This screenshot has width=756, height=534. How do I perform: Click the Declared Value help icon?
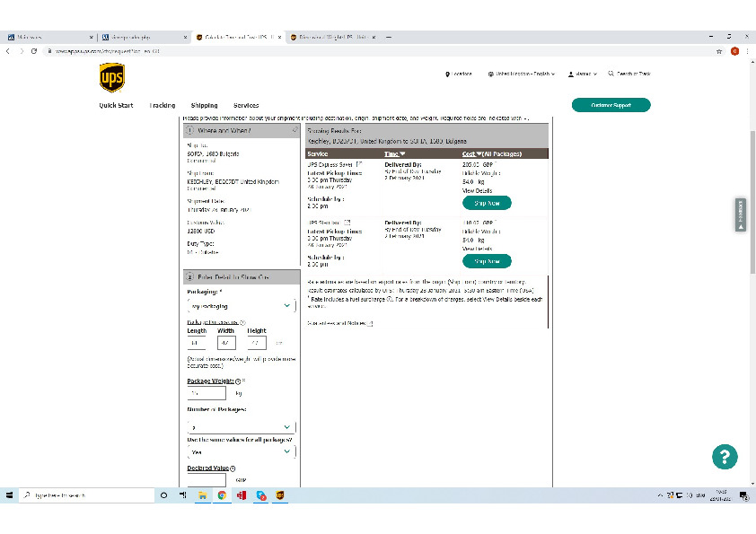click(x=233, y=468)
